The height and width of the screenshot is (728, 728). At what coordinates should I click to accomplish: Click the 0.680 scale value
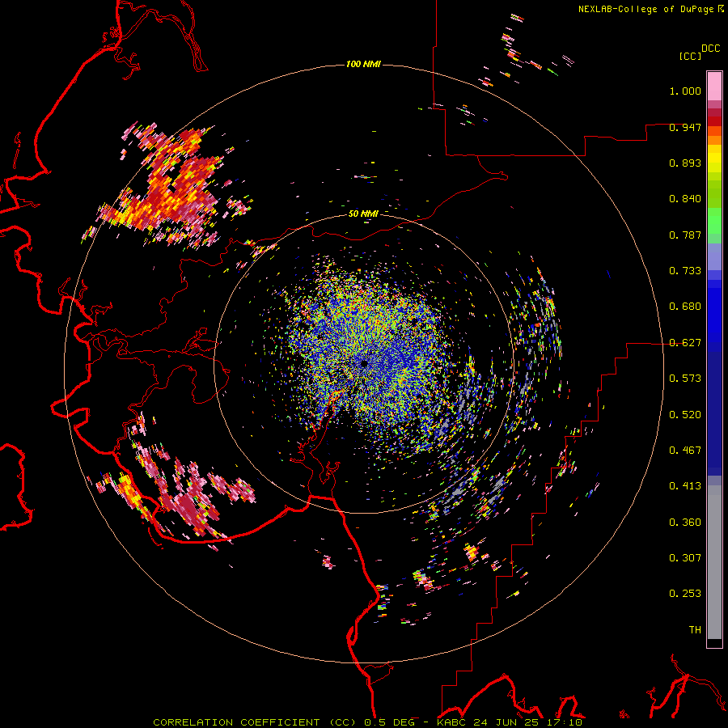click(685, 307)
